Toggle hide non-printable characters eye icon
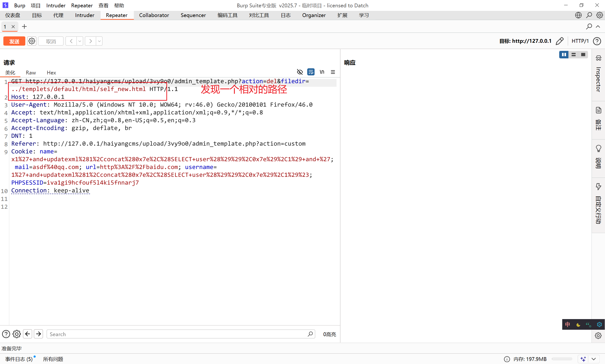This screenshot has width=605, height=364. click(300, 72)
